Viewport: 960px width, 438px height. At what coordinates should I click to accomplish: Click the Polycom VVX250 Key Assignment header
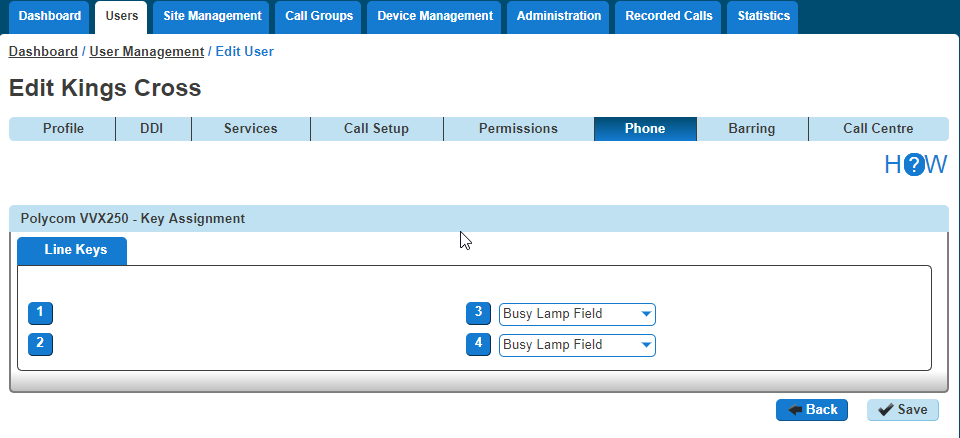(x=479, y=219)
